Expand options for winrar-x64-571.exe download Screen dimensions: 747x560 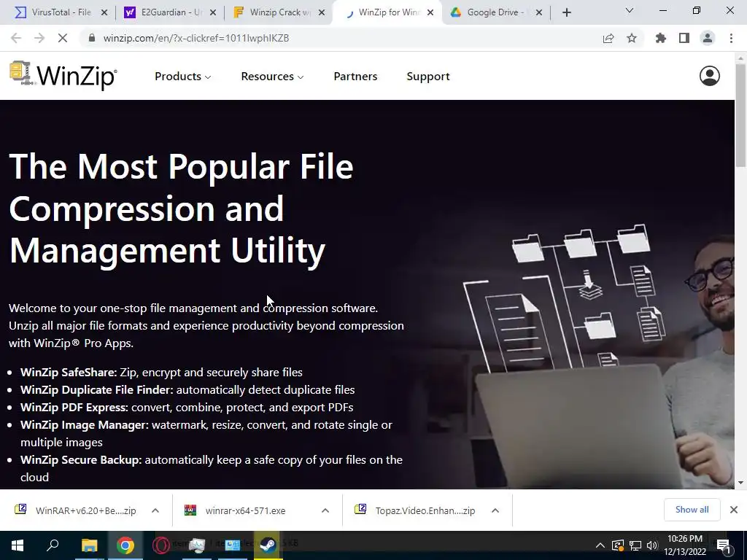point(325,510)
